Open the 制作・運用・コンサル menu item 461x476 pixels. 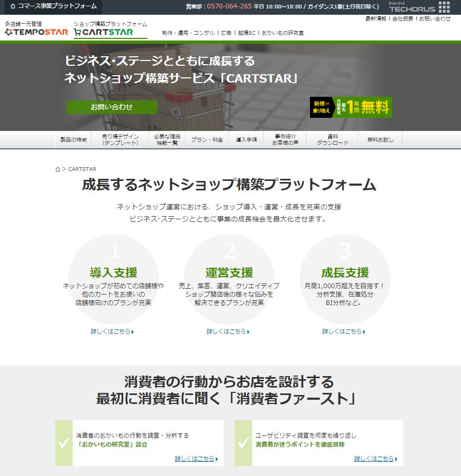tap(188, 33)
